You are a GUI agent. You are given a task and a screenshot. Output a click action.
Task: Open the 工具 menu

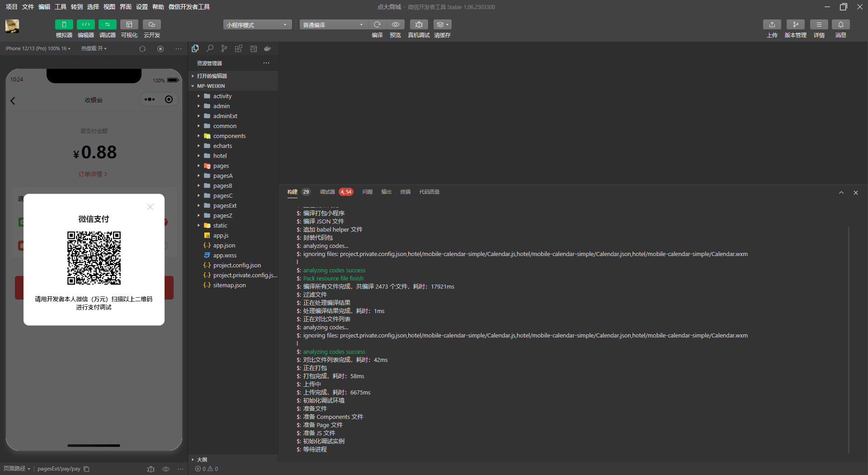click(x=61, y=7)
